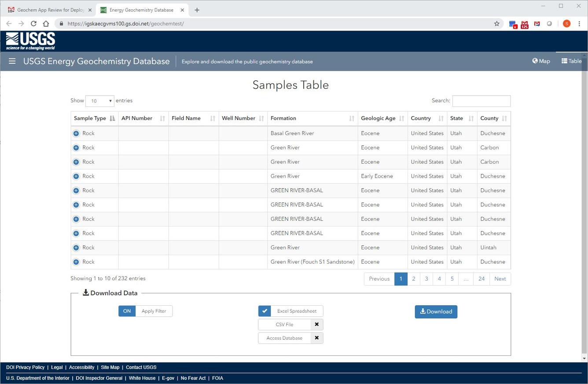588x384 pixels.
Task: Open Accessibility footer link
Action: [82, 367]
